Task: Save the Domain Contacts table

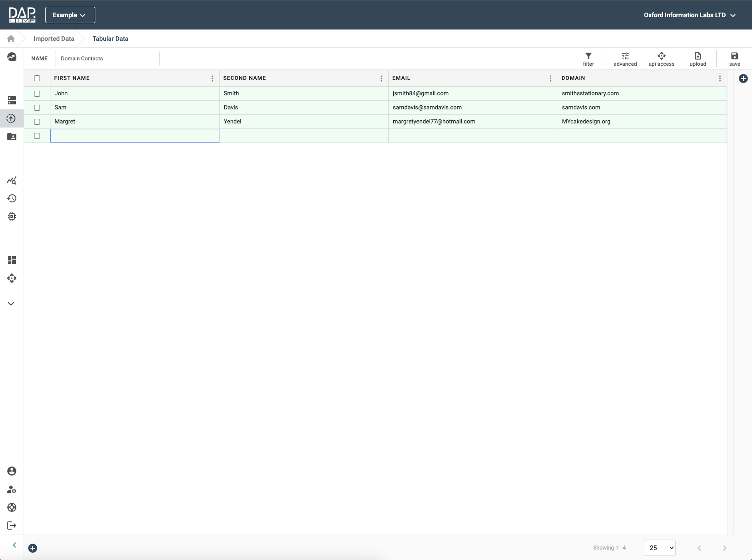Action: [734, 56]
